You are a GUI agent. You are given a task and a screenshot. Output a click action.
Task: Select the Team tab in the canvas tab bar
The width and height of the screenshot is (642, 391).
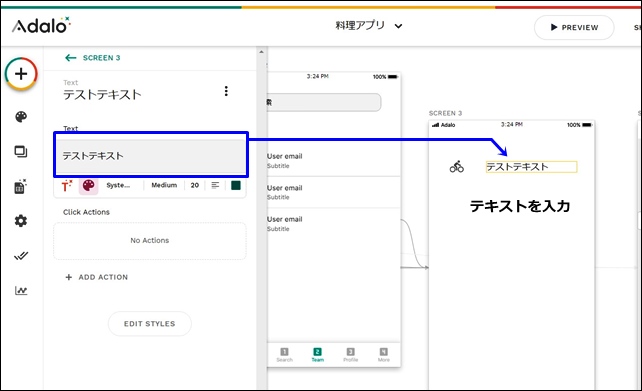[317, 355]
